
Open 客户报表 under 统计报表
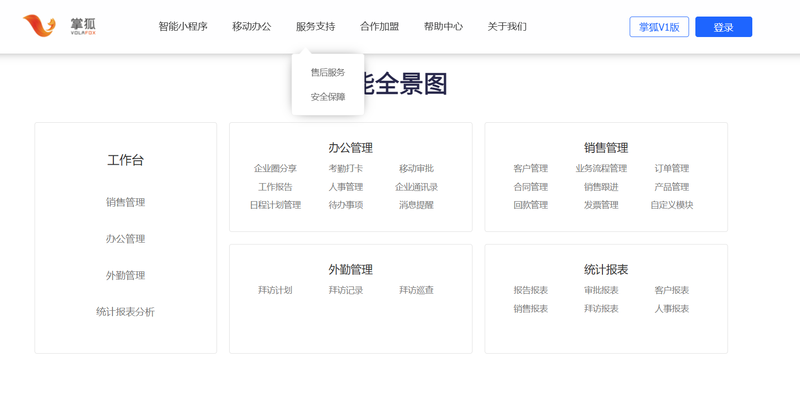(672, 290)
